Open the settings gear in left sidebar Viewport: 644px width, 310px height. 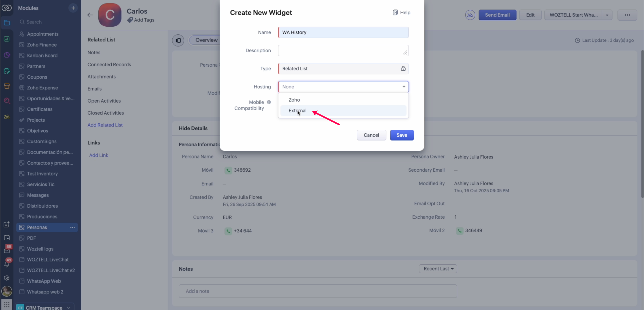pyautogui.click(x=7, y=278)
